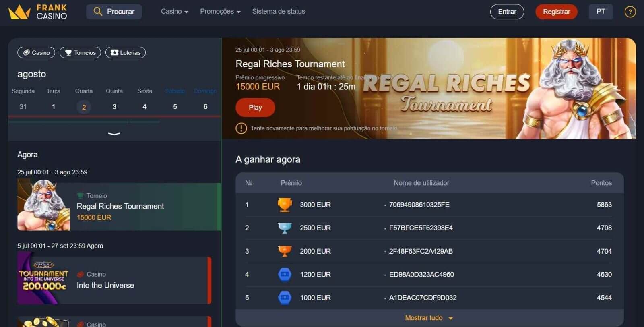This screenshot has height=327, width=644.
Task: Click the warning exclamation icon in banner
Action: [241, 128]
